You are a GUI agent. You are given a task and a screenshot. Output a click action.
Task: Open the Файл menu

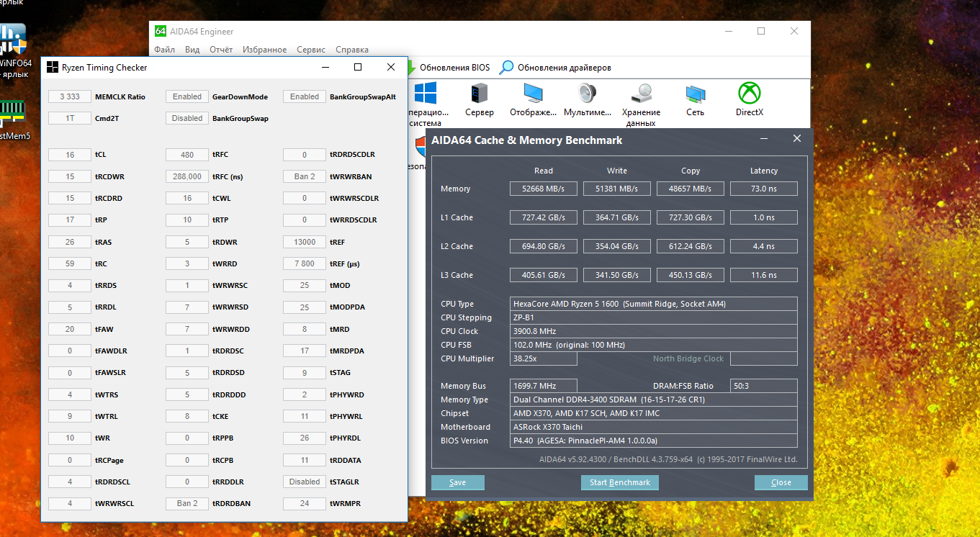pos(164,50)
